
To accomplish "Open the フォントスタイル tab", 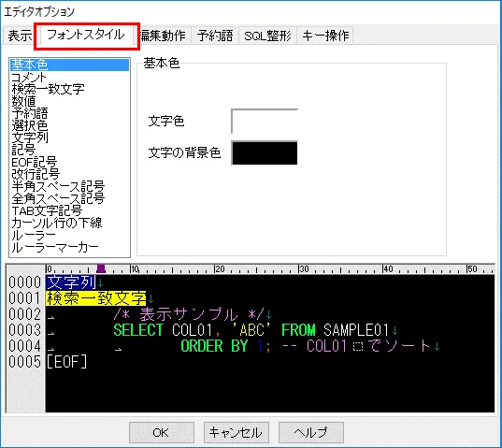I will pos(86,35).
